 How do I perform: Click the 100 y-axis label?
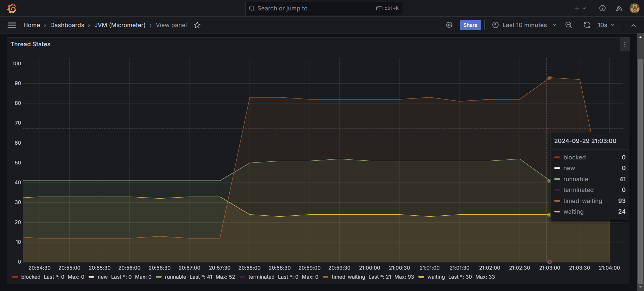pyautogui.click(x=17, y=64)
